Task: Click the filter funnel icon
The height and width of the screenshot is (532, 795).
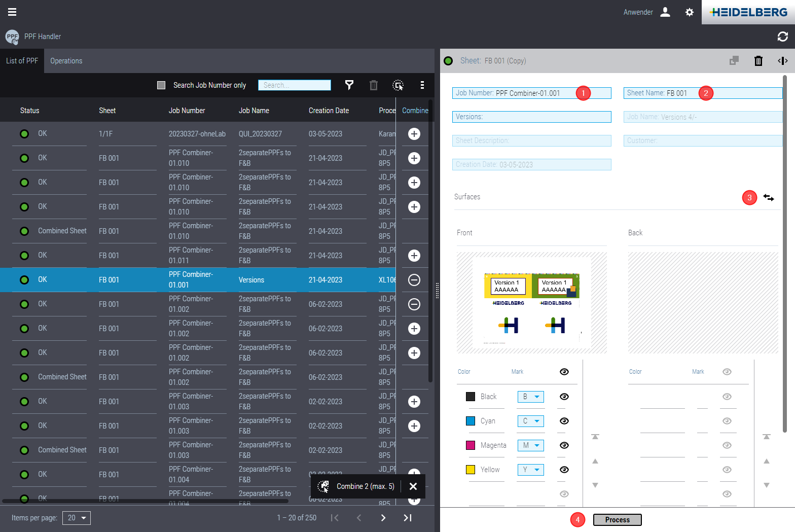Action: [349, 85]
